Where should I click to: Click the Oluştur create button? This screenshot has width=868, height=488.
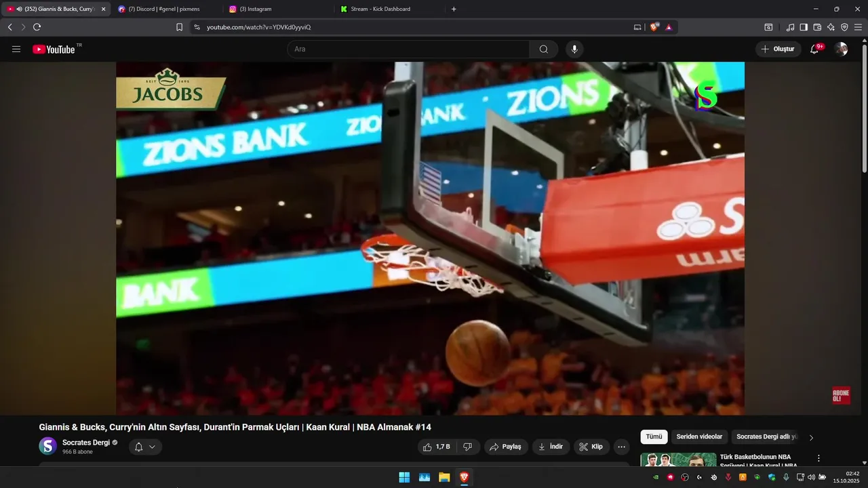(778, 49)
